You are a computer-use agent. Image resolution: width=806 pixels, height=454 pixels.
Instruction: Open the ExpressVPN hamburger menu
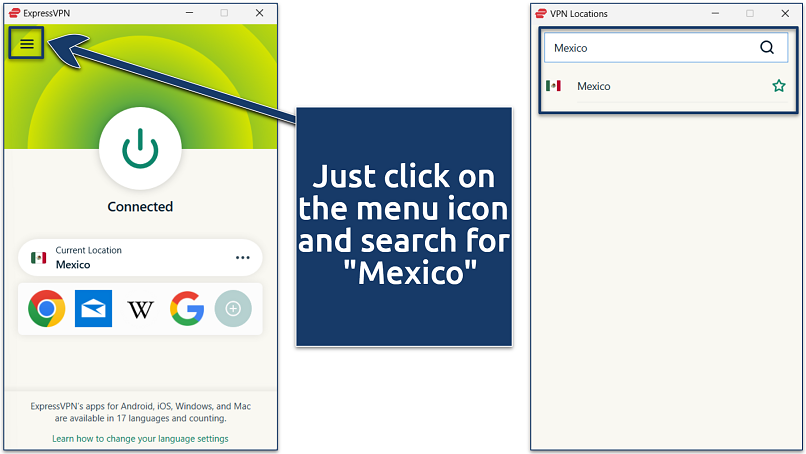click(27, 44)
